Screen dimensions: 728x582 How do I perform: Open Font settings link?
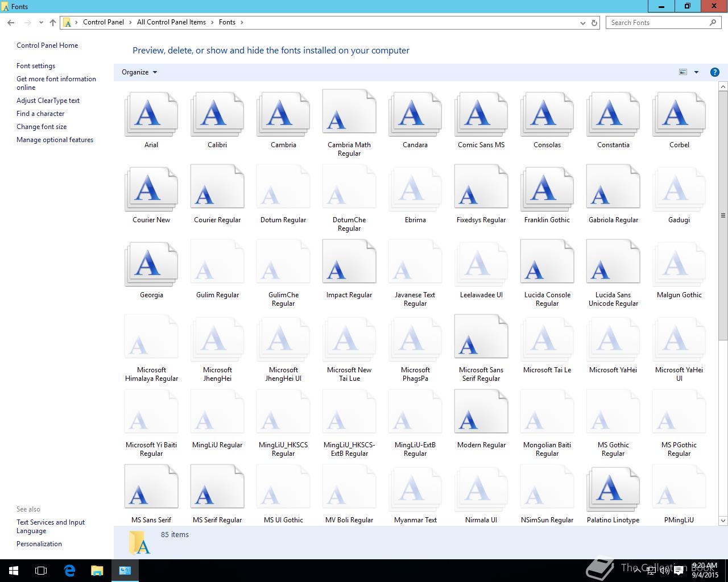click(x=36, y=66)
